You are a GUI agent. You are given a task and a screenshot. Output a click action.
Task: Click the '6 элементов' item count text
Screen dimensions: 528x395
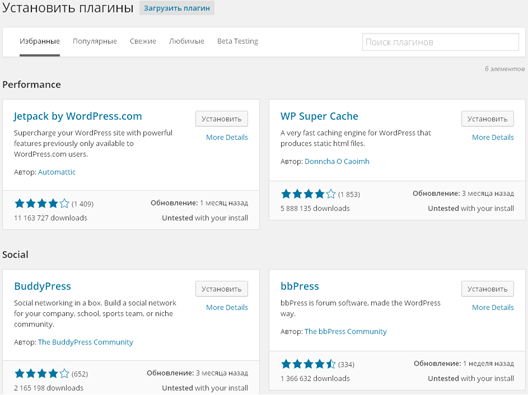tap(504, 69)
